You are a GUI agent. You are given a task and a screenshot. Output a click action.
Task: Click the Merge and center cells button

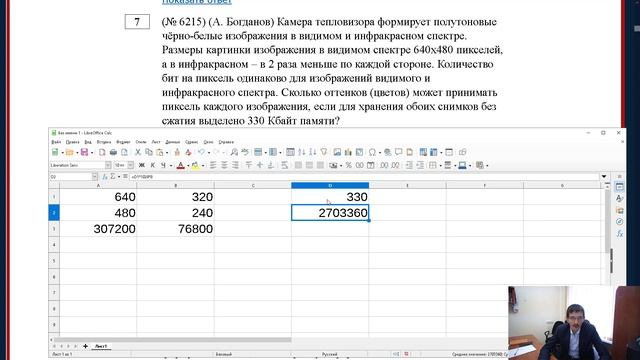coord(298,165)
